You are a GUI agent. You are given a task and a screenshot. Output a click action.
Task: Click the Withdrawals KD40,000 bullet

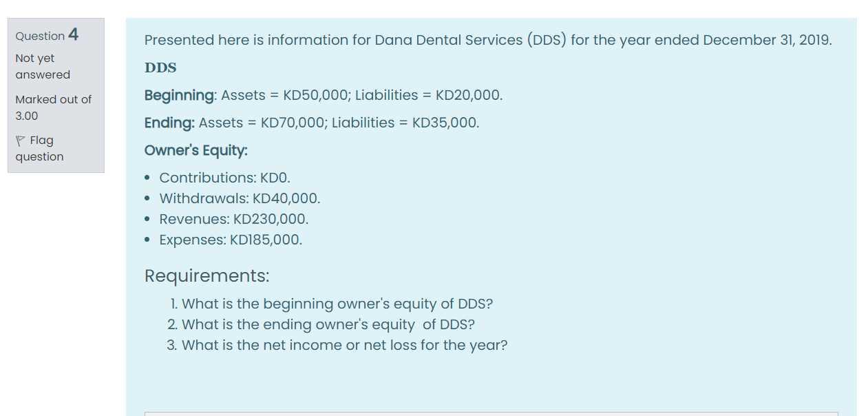point(240,198)
